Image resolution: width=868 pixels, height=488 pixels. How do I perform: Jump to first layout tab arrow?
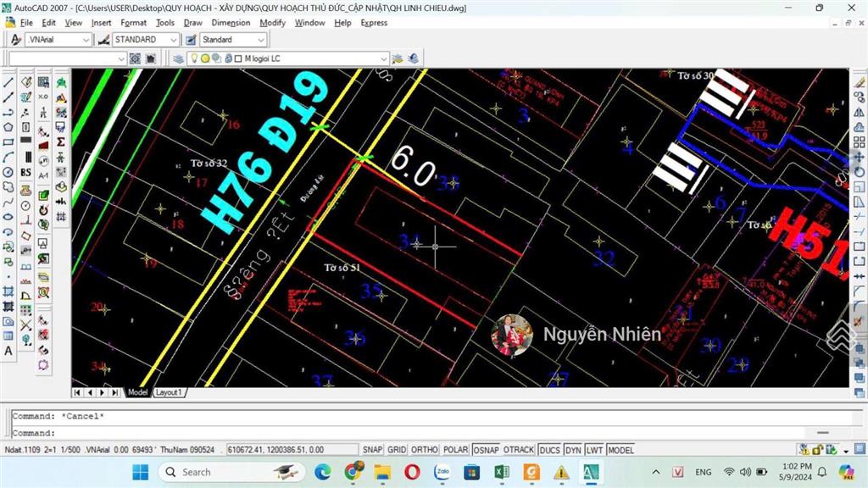coord(77,392)
